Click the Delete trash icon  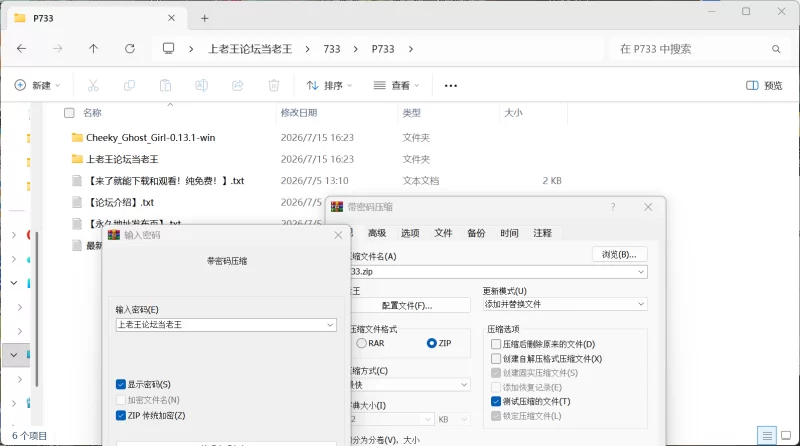274,85
